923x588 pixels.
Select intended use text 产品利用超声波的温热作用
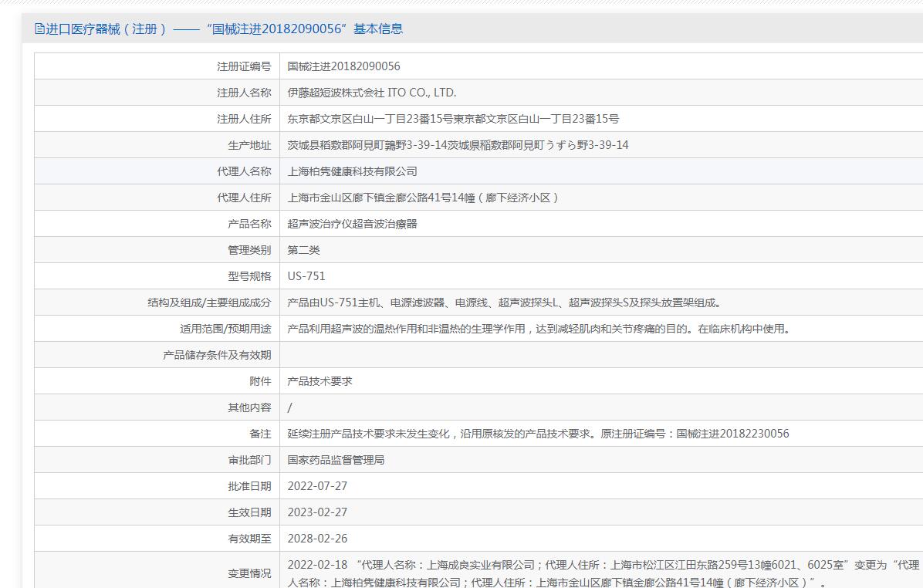(x=539, y=329)
